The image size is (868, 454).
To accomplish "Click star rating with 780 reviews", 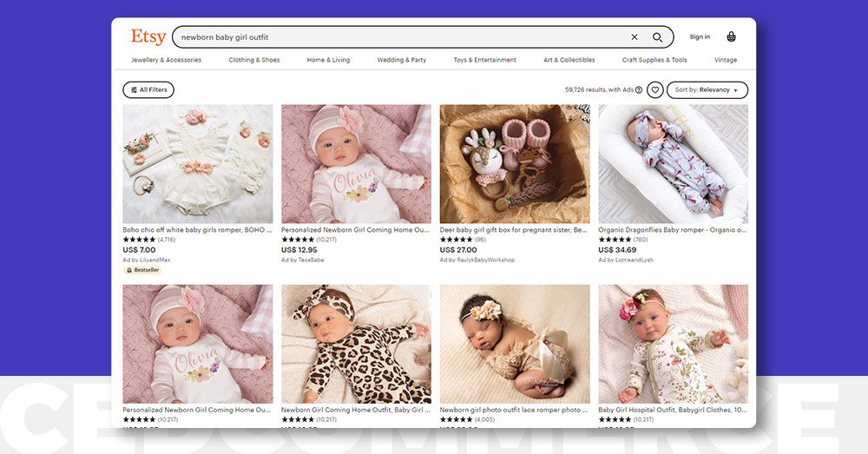I will [622, 240].
